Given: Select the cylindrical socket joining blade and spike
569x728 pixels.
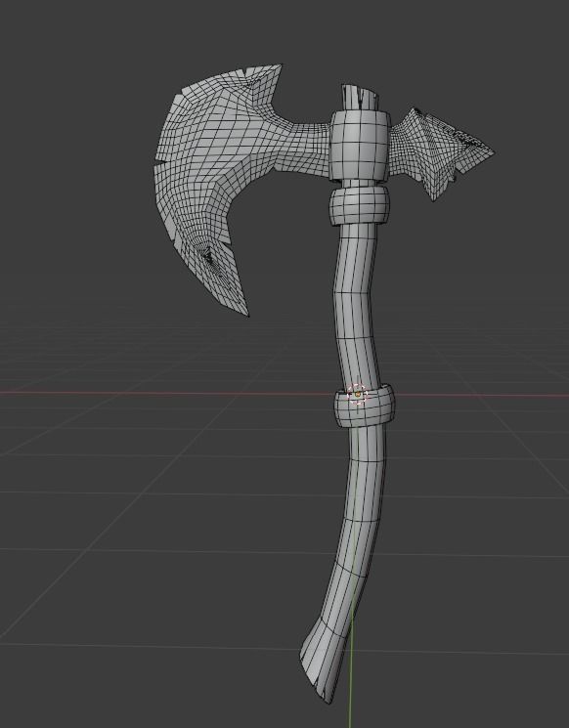Looking at the screenshot, I should click(x=359, y=145).
